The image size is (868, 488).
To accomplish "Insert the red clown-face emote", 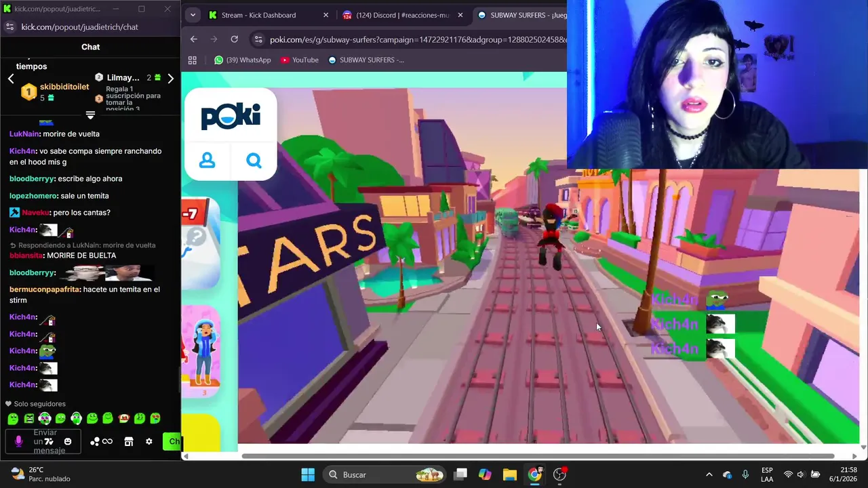I will pyautogui.click(x=124, y=419).
